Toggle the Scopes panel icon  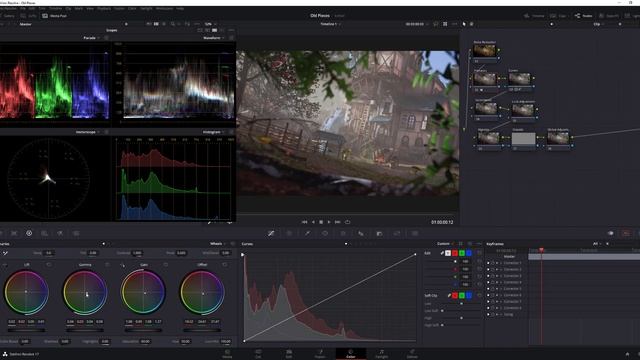[x=626, y=233]
